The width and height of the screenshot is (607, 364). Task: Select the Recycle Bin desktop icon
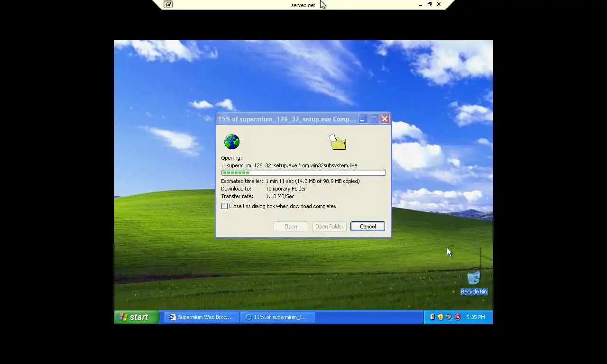474,282
